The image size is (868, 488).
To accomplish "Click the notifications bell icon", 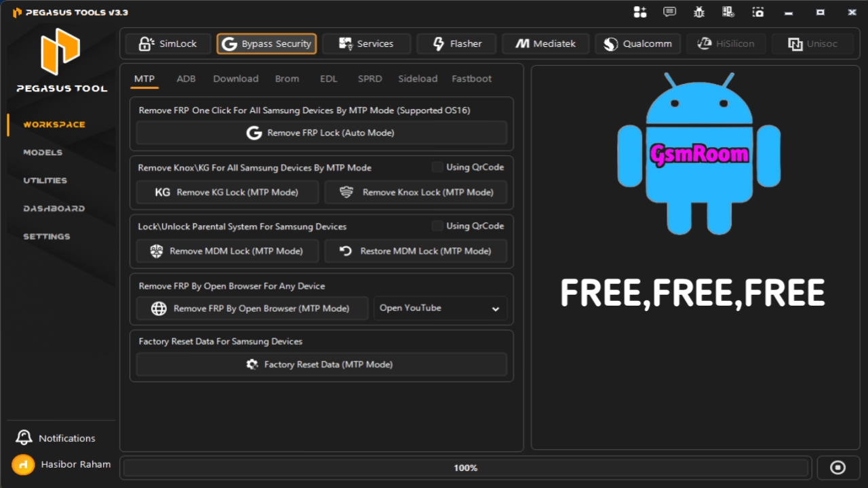I will point(24,438).
